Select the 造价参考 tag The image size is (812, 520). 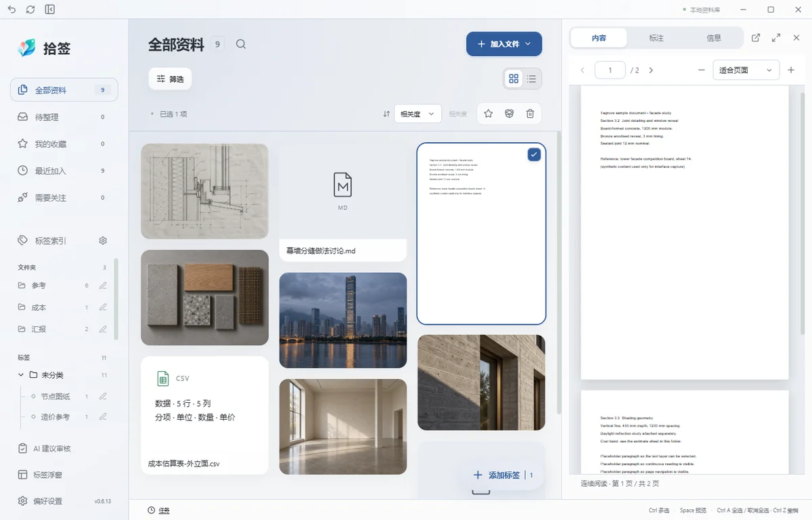click(x=55, y=416)
